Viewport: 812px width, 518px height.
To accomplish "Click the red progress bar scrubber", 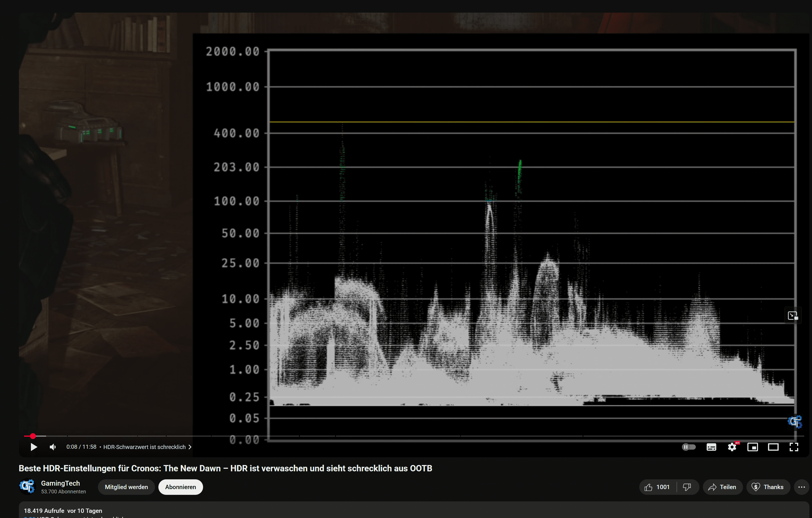I will tap(33, 436).
